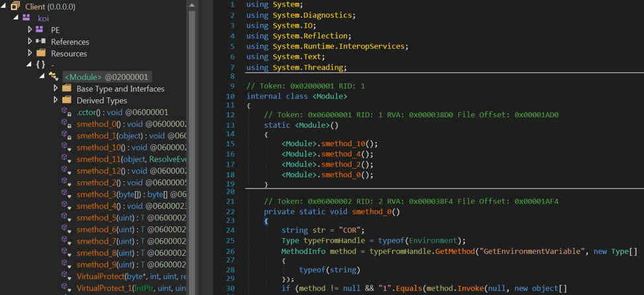Expand Derived Types folder

pyautogui.click(x=56, y=101)
